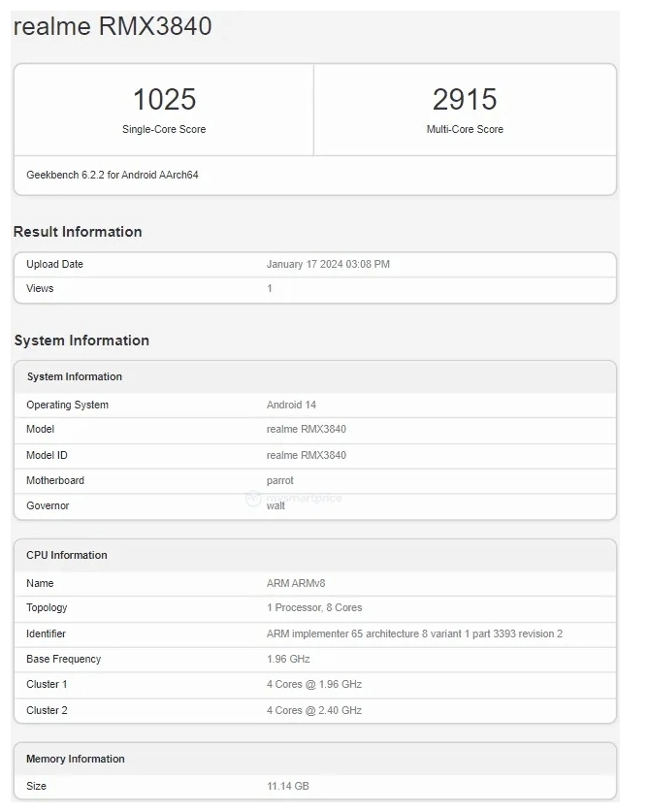Screen dimensions: 649x812
Task: Select the 1025 single-core score value
Action: (164, 99)
